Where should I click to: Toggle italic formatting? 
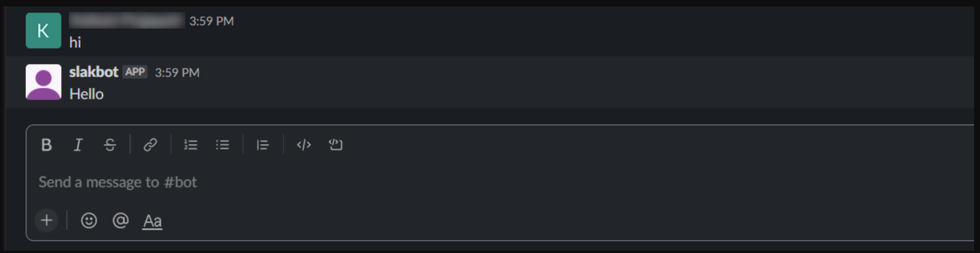click(x=78, y=145)
